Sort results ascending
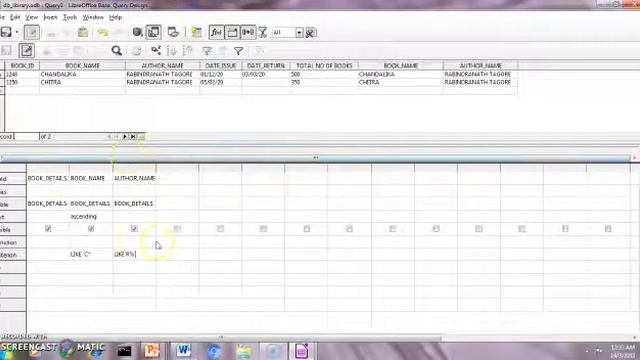 (172, 51)
